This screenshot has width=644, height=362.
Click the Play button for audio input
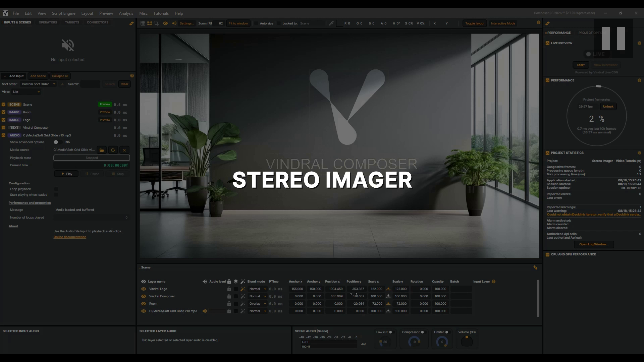click(x=66, y=174)
